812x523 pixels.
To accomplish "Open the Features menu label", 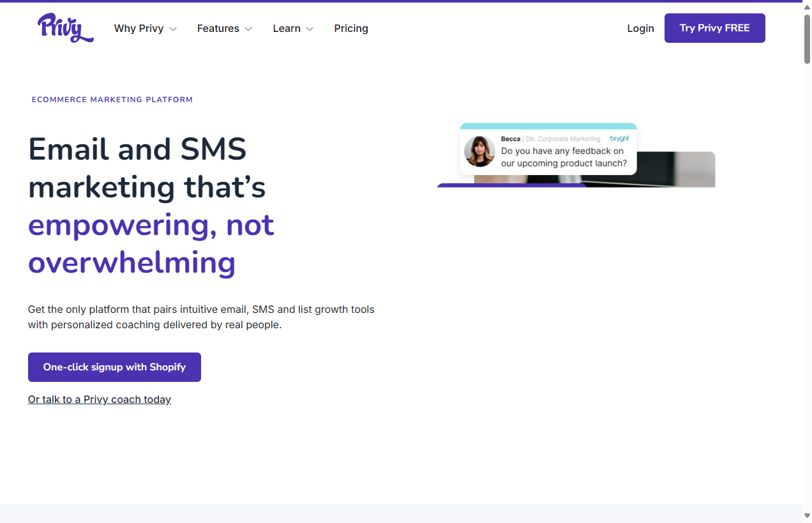I will click(218, 29).
